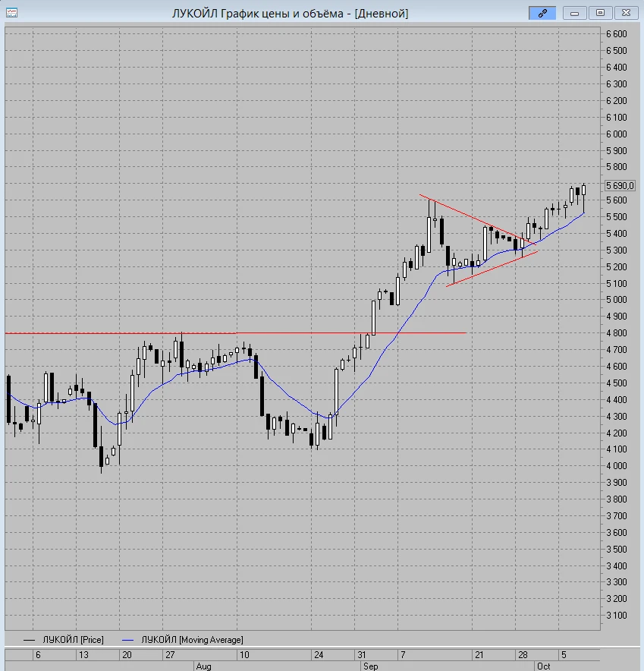Minimize the ЛУКОЙЛ chart window
This screenshot has width=644, height=671.
(x=574, y=13)
